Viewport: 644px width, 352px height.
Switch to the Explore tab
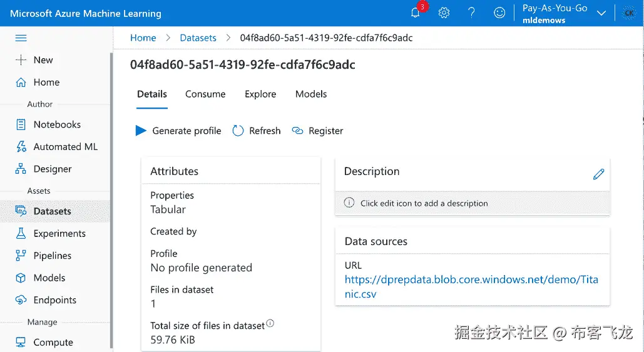pyautogui.click(x=260, y=94)
